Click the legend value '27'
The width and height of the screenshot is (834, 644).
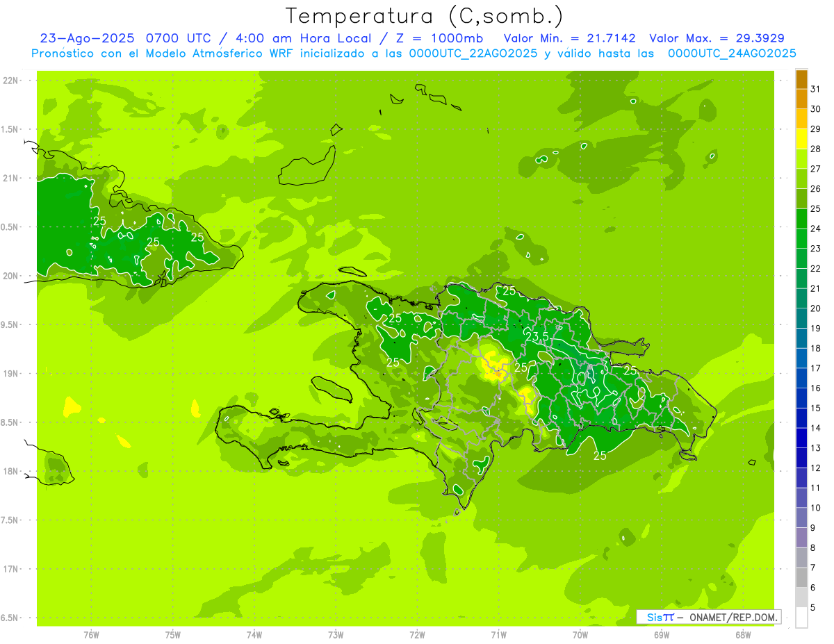coord(815,169)
